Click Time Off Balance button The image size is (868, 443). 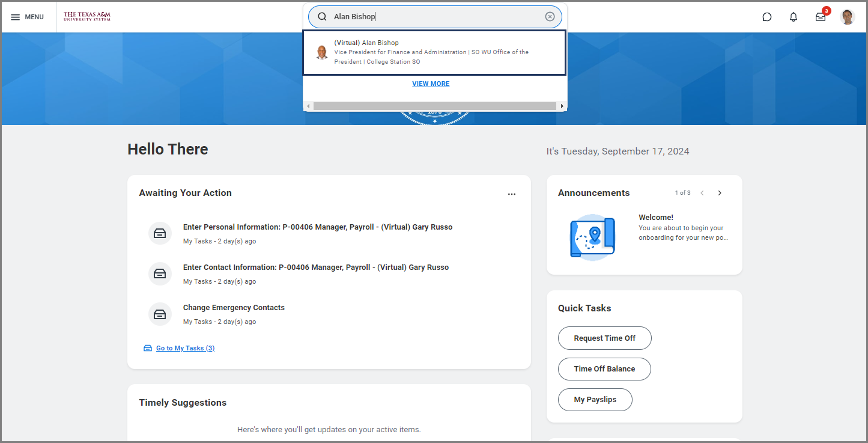tap(604, 369)
